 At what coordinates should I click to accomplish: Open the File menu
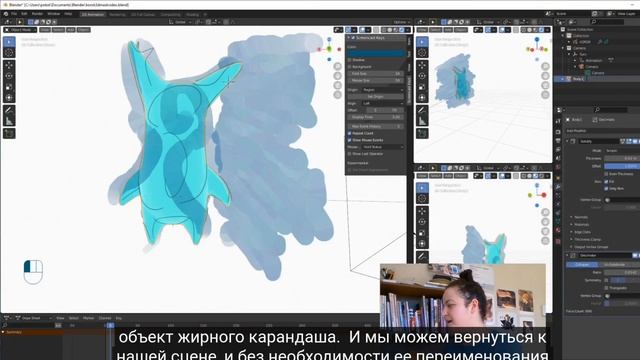tap(14, 14)
